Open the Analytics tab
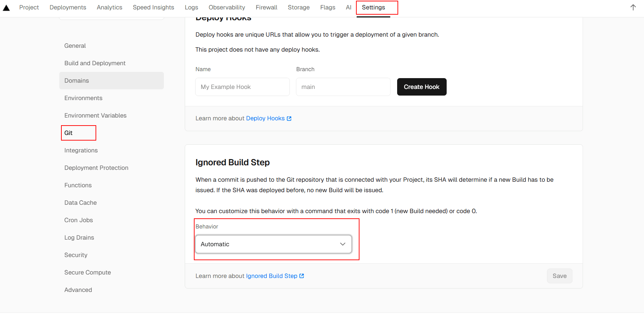 coord(109,7)
